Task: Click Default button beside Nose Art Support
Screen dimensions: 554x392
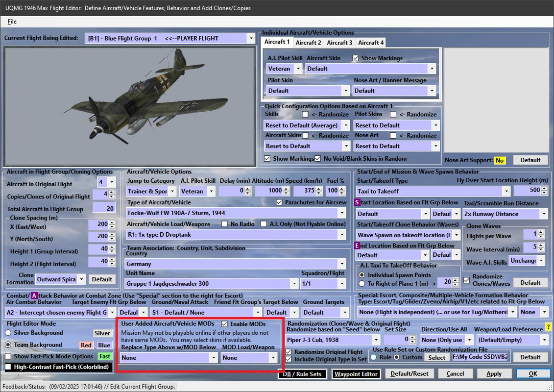Action: tap(530, 160)
